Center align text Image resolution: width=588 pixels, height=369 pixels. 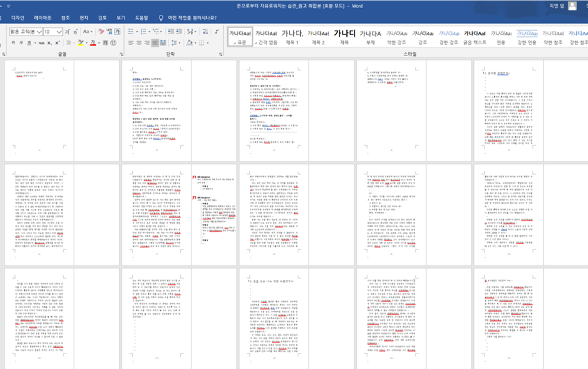(139, 43)
